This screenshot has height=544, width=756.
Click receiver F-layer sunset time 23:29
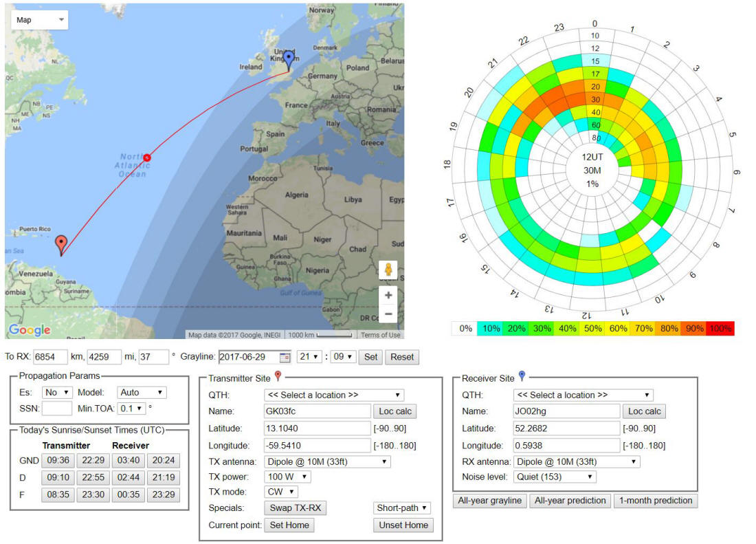point(164,494)
